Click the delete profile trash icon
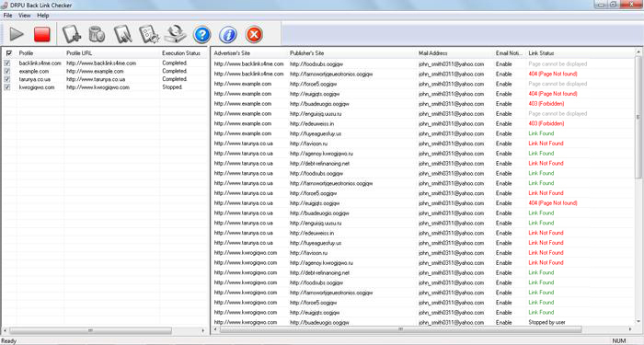Image resolution: width=644 pixels, height=345 pixels. 97,34
